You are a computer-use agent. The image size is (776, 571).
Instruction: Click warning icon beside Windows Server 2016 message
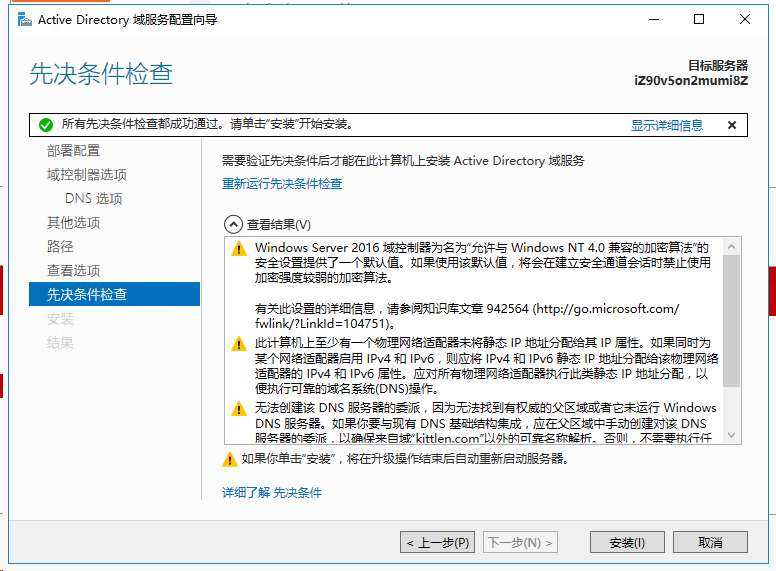239,248
